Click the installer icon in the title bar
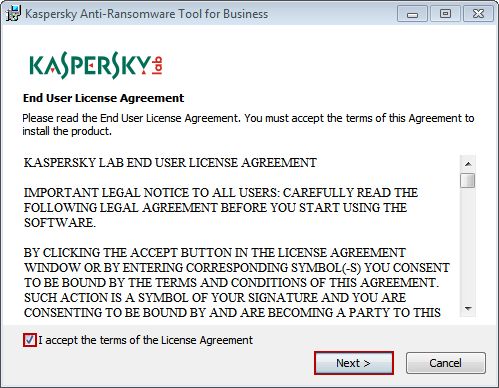This screenshot has height=388, width=499. (13, 13)
